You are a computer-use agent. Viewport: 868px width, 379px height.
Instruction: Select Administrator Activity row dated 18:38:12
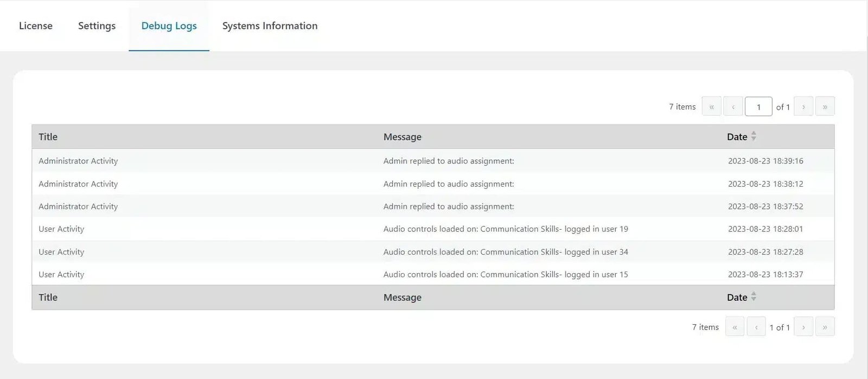pyautogui.click(x=433, y=184)
